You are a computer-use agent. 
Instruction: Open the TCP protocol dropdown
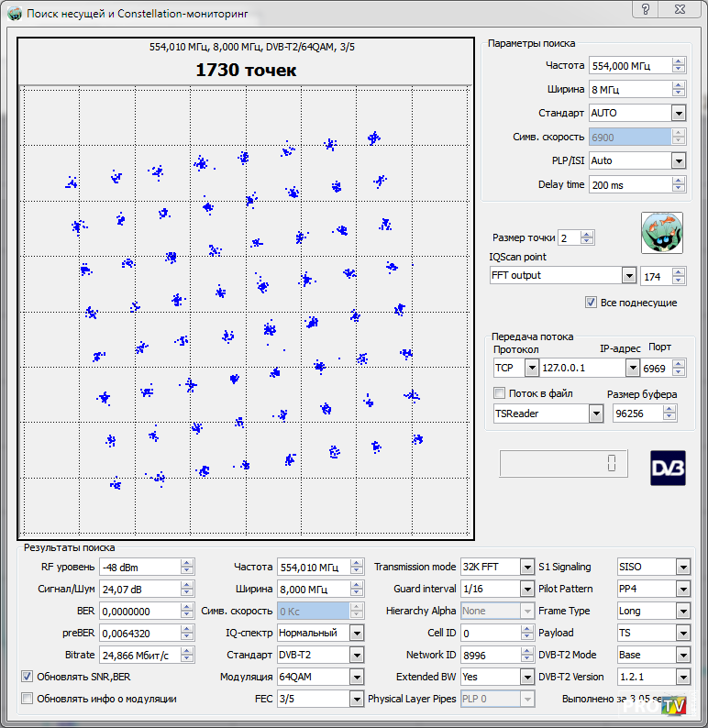[531, 368]
